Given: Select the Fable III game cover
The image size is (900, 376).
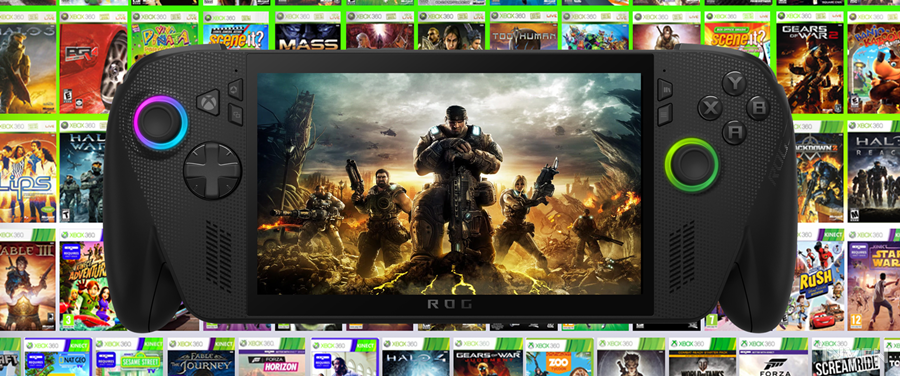Looking at the screenshot, I should pyautogui.click(x=28, y=280).
